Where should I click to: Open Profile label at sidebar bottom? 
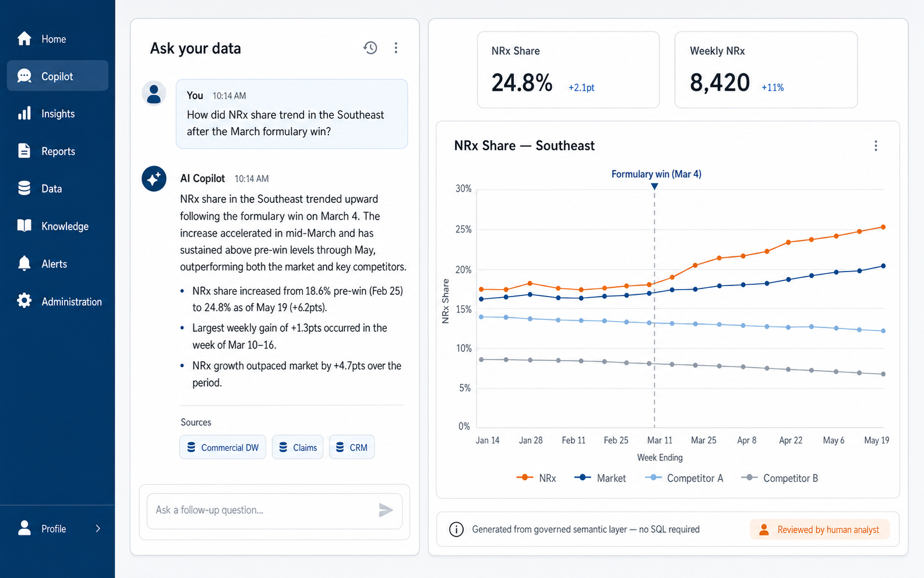tap(54, 528)
